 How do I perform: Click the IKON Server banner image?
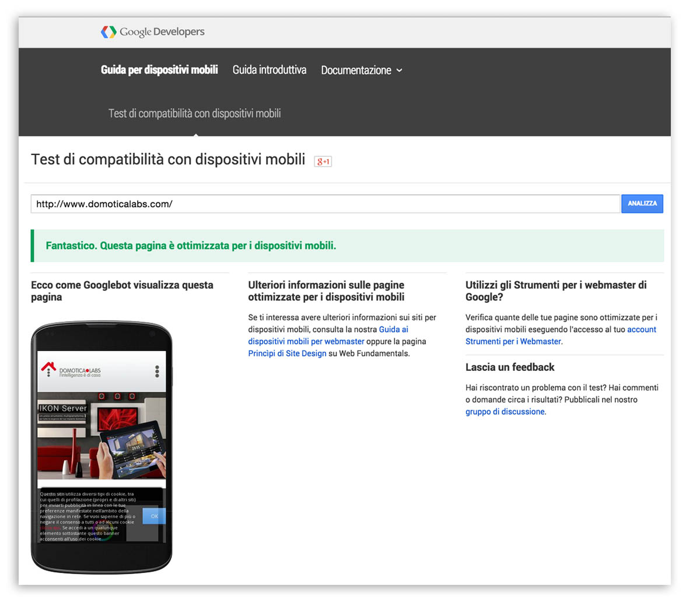(101, 436)
